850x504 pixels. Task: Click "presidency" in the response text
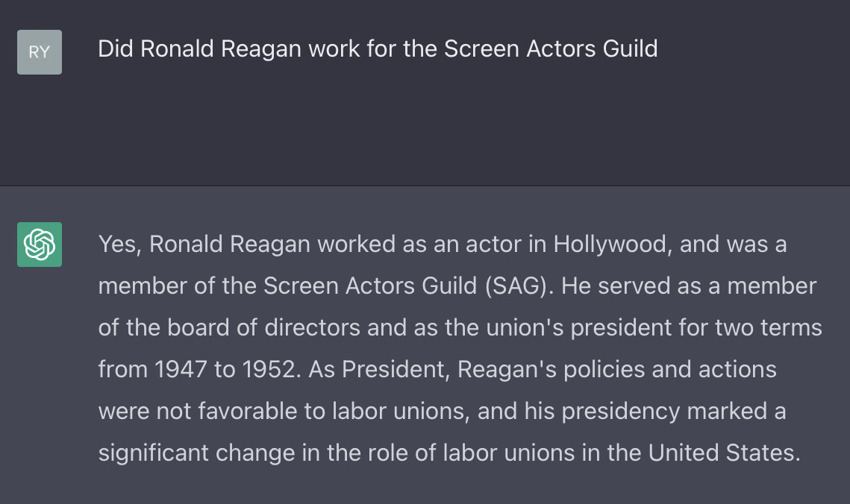621,412
